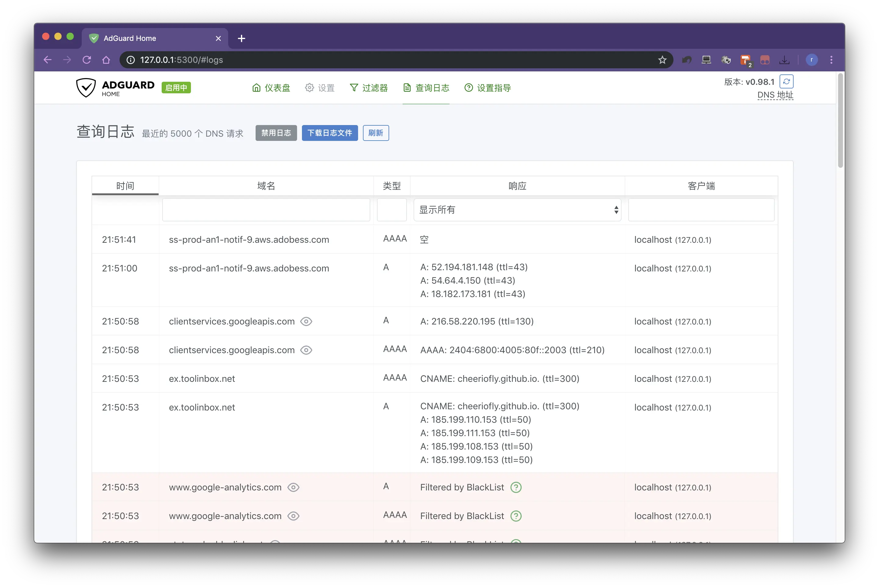Click the help icon beside first Filtered by BlackList
The height and width of the screenshot is (588, 879).
click(x=516, y=487)
